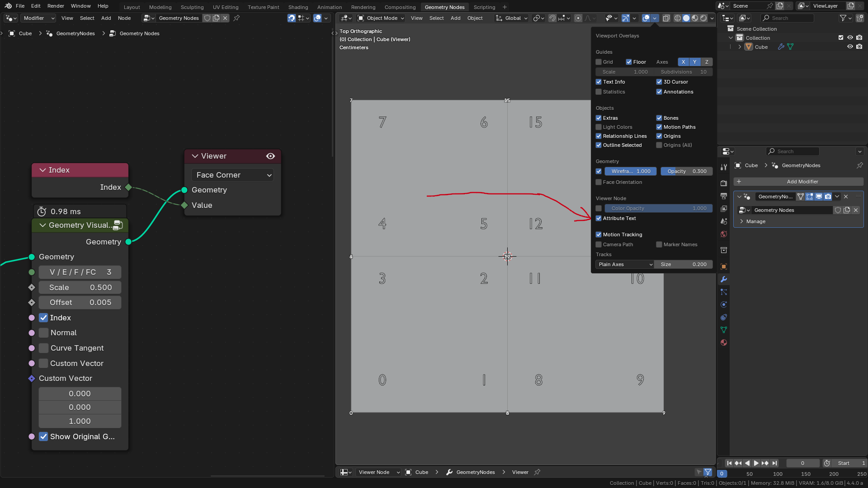Toggle snapping magnet icon
The image size is (868, 488).
click(x=552, y=18)
